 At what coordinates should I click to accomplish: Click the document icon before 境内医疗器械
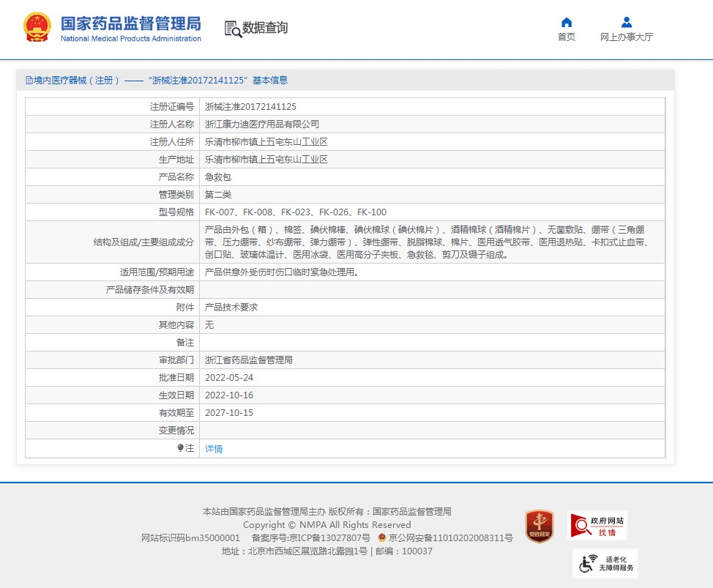coord(29,81)
